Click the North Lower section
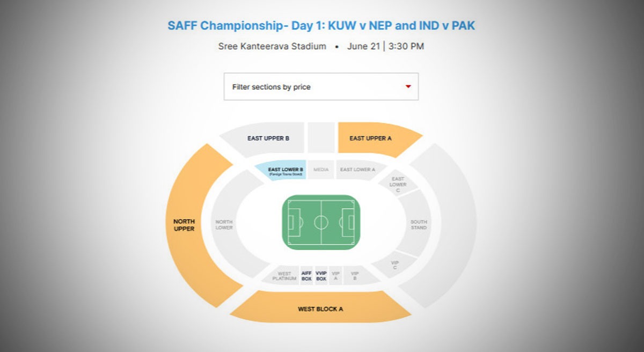This screenshot has height=352, width=644. (x=224, y=224)
